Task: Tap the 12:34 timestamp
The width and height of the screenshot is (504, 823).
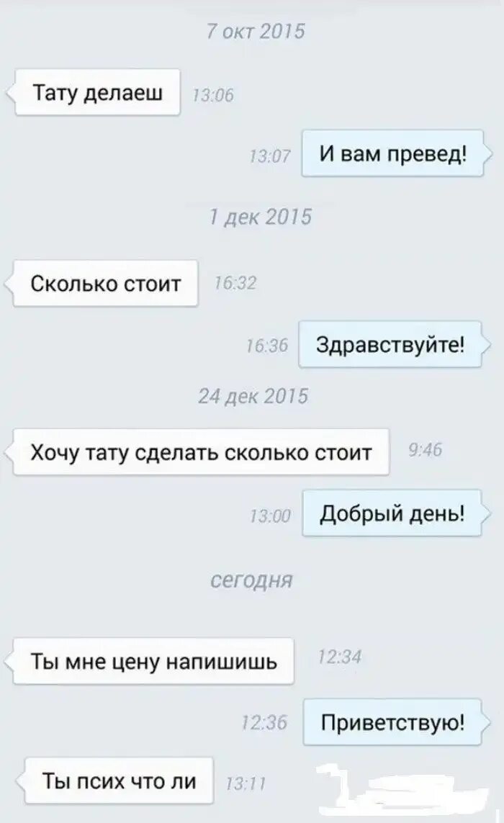Action: click(x=340, y=657)
